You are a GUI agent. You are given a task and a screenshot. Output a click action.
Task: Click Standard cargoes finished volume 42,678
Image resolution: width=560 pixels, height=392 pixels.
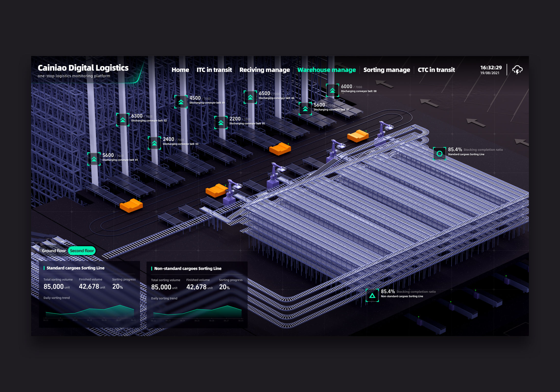(x=89, y=286)
